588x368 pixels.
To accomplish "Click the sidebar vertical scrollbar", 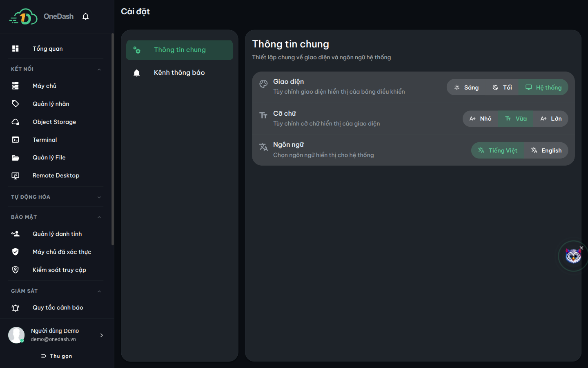I will tap(113, 139).
